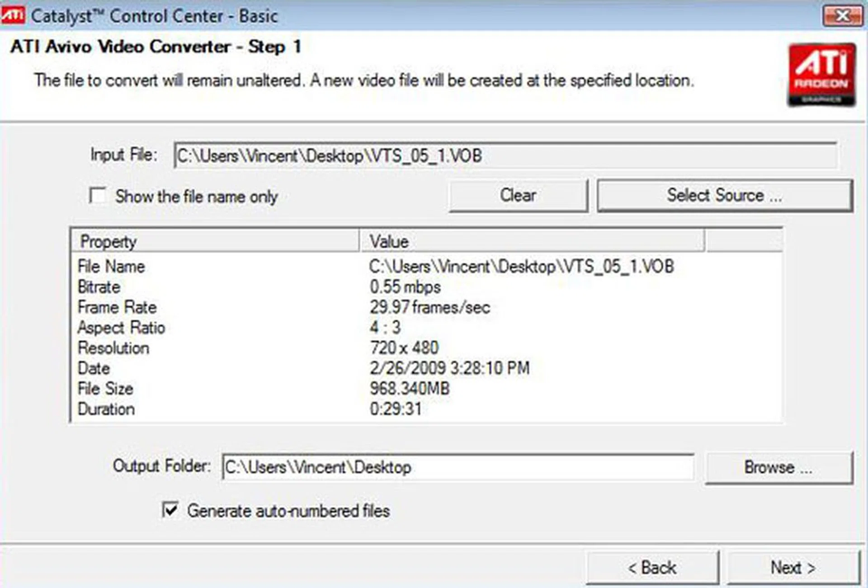Uncheck Generate auto-numbered files
The image size is (868, 588).
(x=170, y=510)
